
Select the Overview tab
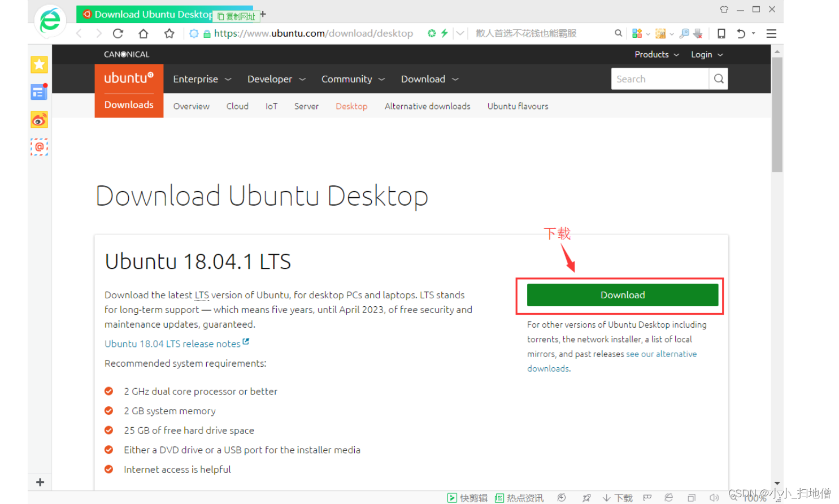point(192,106)
